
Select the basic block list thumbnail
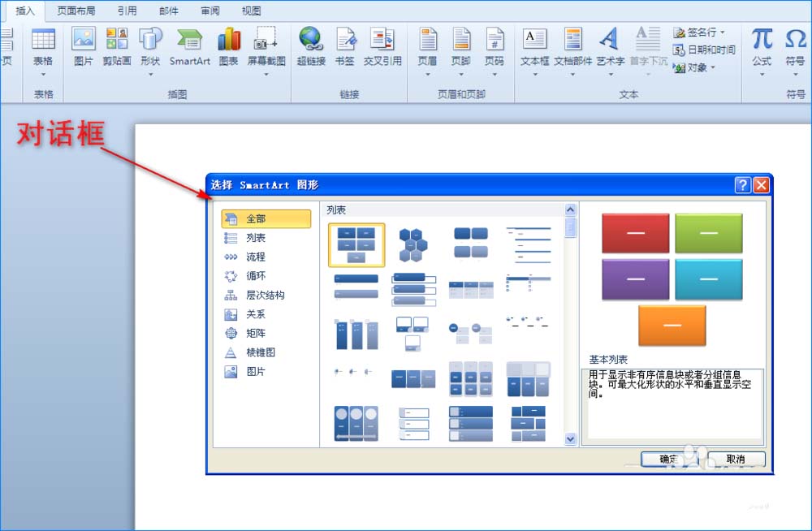point(356,245)
